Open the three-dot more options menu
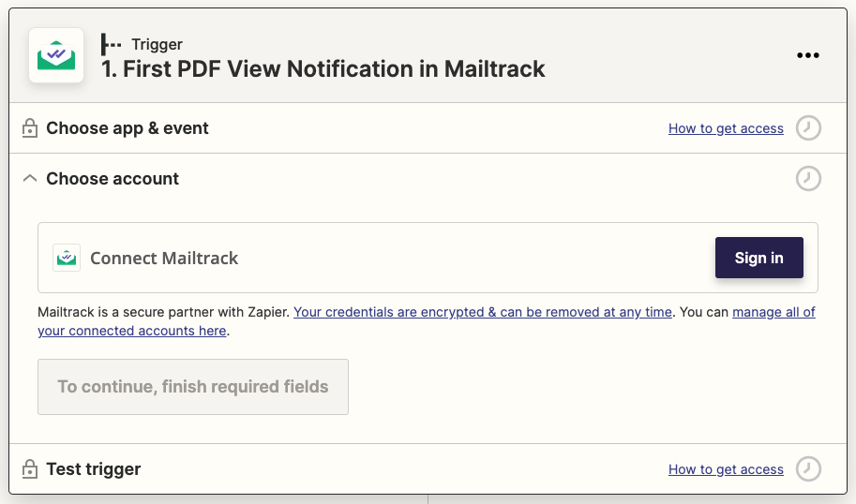 808,55
